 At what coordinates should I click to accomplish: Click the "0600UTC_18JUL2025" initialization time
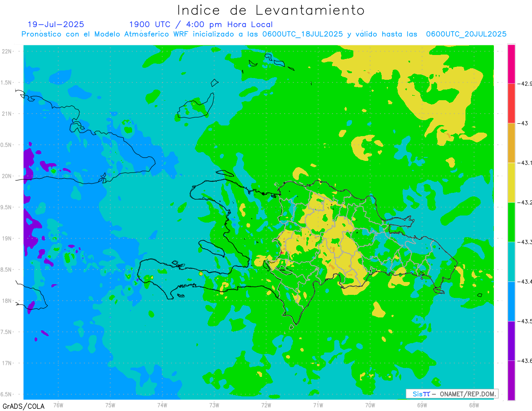point(302,34)
